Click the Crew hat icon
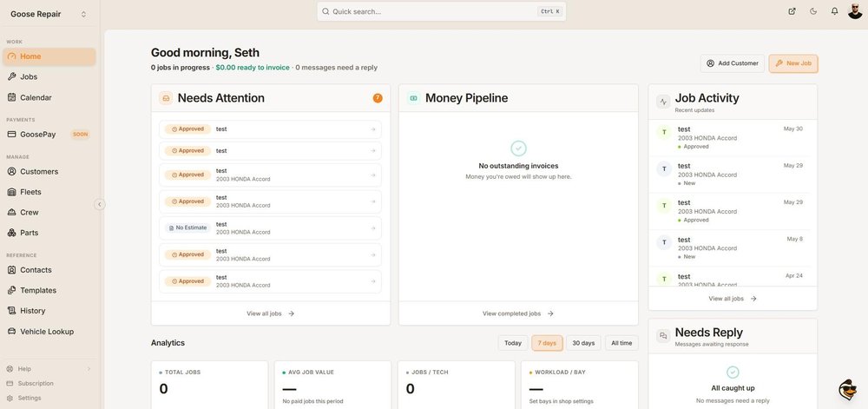 (11, 213)
